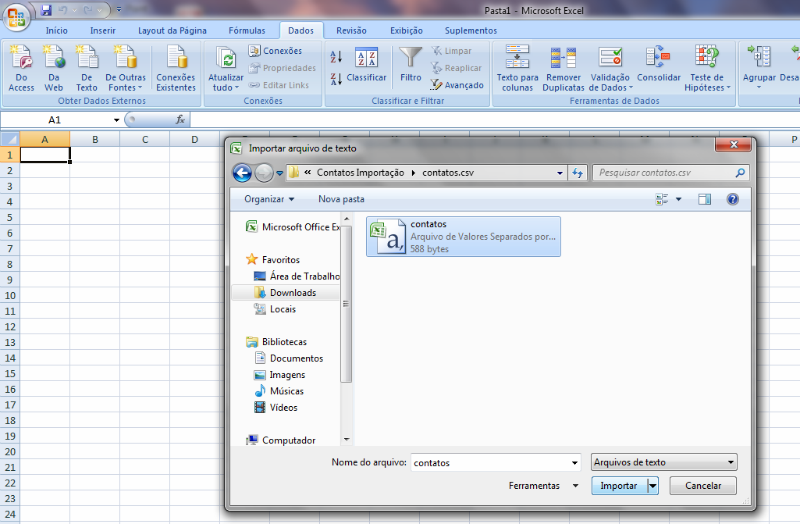Select Microsoft Office Excel in sidebar
This screenshot has width=800, height=524.
point(293,227)
